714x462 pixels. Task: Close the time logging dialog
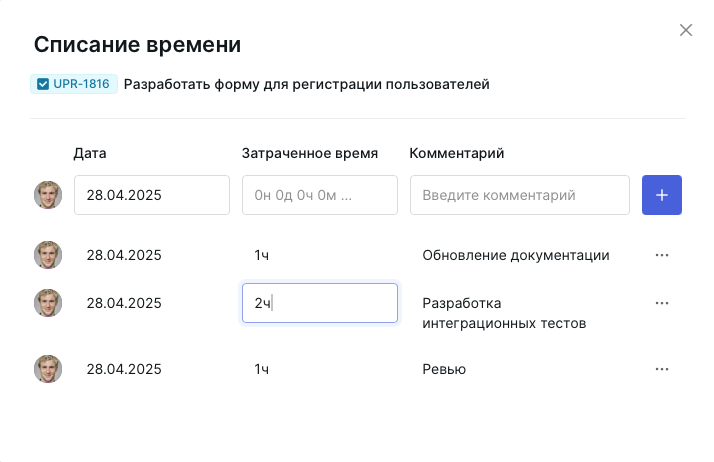686,30
